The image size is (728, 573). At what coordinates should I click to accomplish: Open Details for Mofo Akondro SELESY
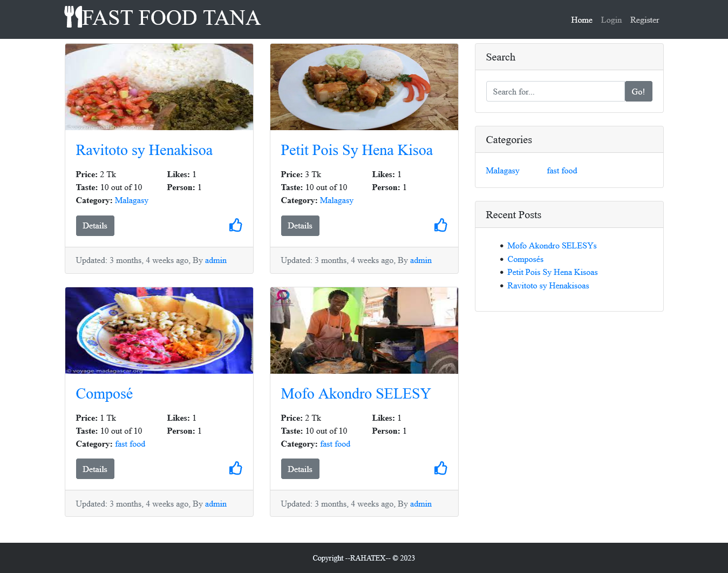(x=300, y=469)
